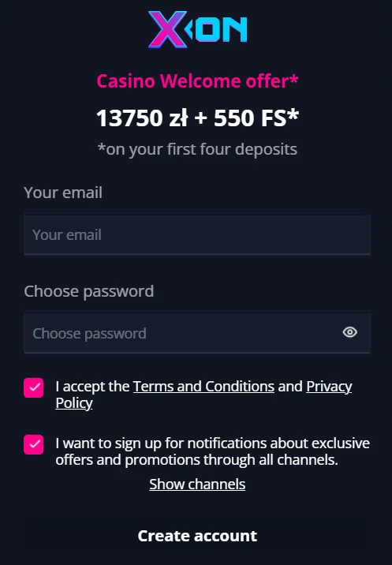This screenshot has width=392, height=565.
Task: Click the arrow notch inside logo's O
Action: pyautogui.click(x=189, y=29)
